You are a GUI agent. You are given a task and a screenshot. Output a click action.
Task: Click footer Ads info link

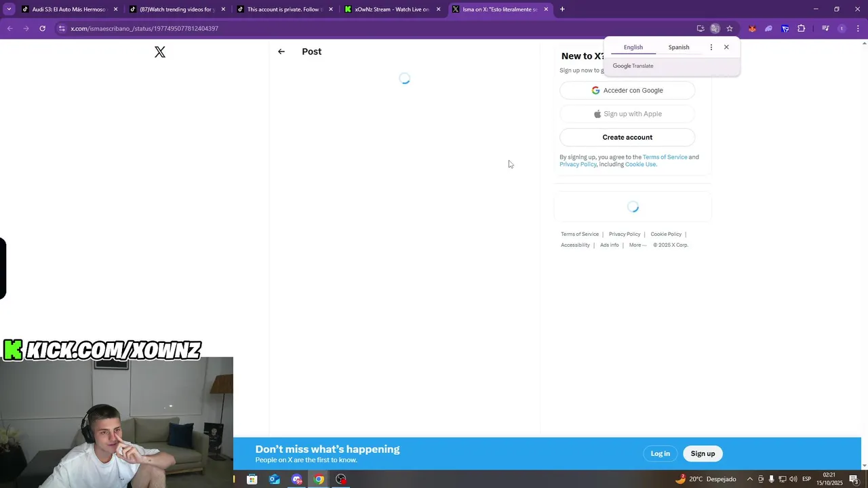click(609, 245)
